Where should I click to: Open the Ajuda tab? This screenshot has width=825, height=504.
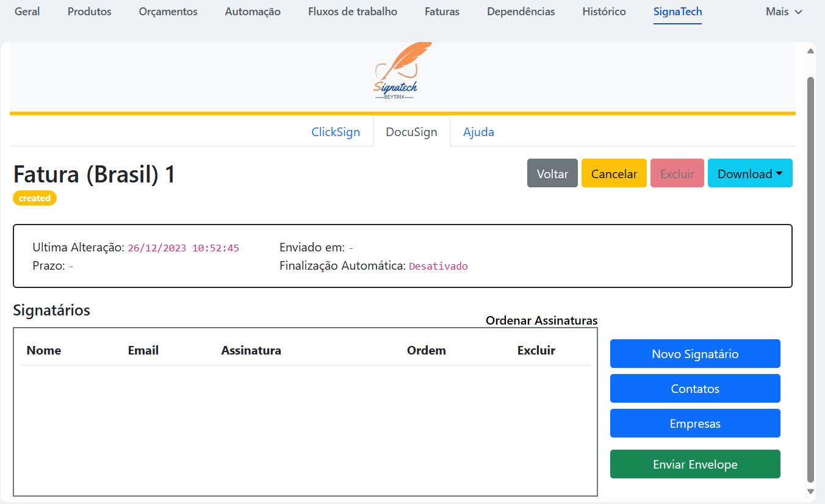click(478, 132)
